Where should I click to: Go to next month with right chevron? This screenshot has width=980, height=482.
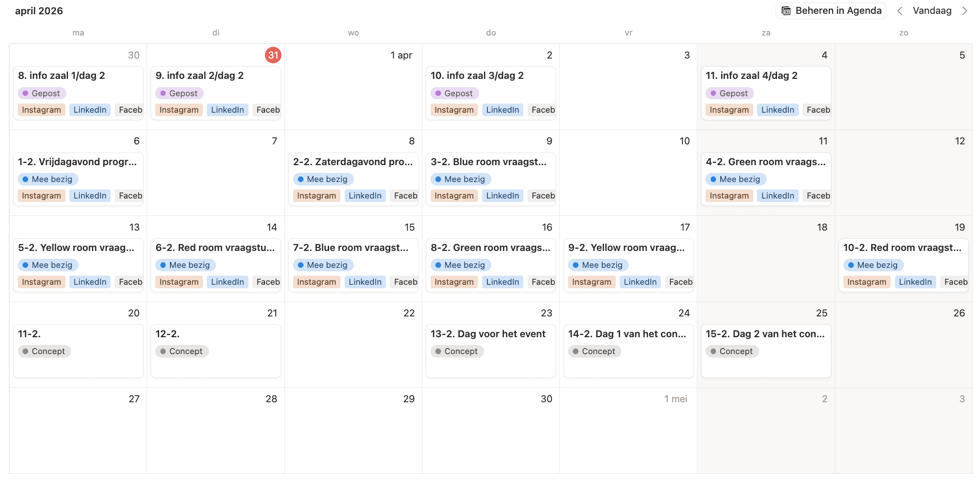(x=964, y=11)
